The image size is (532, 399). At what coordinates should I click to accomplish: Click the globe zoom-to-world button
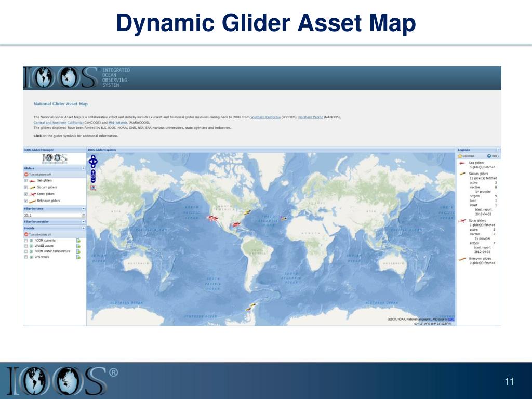93,177
